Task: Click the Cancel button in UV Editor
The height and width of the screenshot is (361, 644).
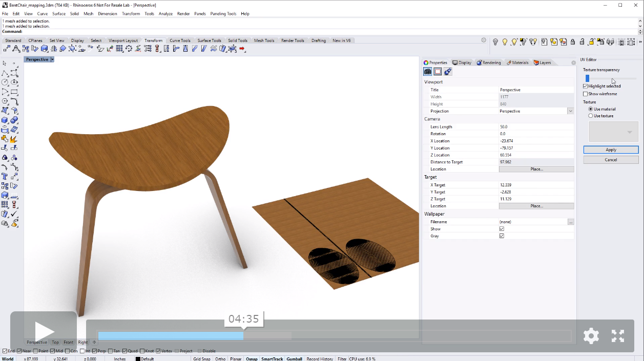Action: [611, 160]
